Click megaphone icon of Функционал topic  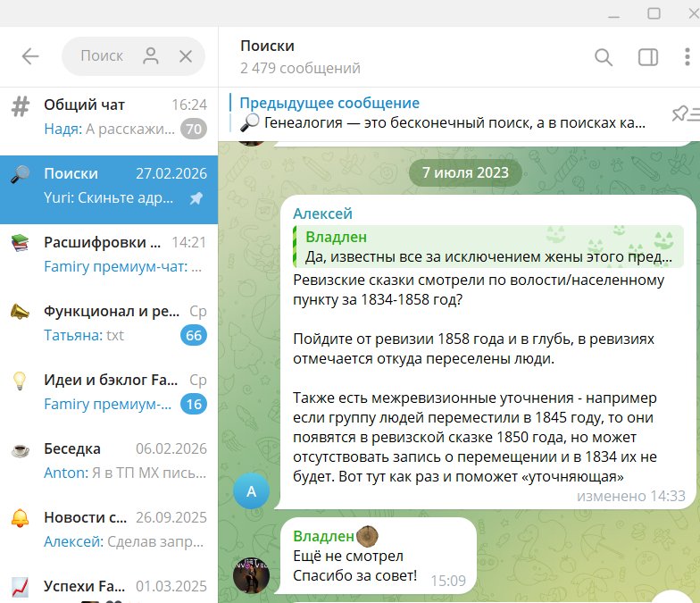[x=20, y=312]
